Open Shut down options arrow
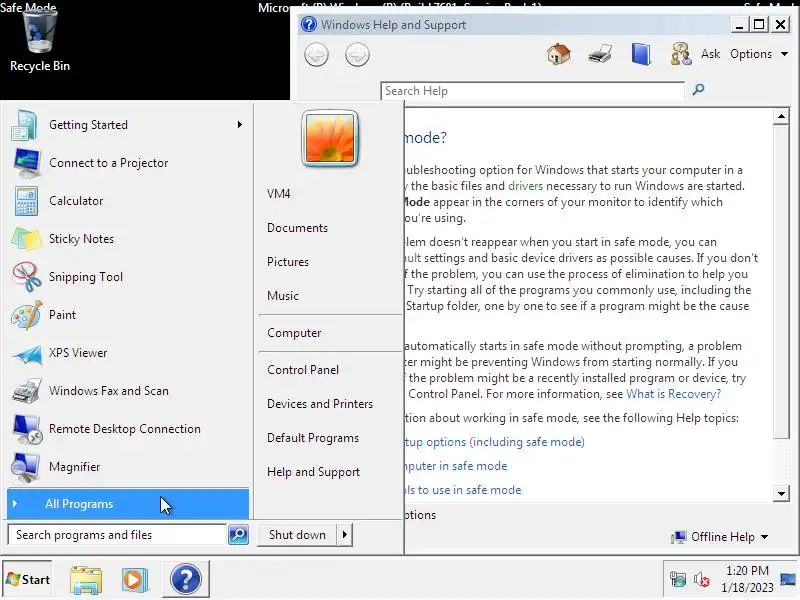This screenshot has height=600, width=800. tap(345, 535)
